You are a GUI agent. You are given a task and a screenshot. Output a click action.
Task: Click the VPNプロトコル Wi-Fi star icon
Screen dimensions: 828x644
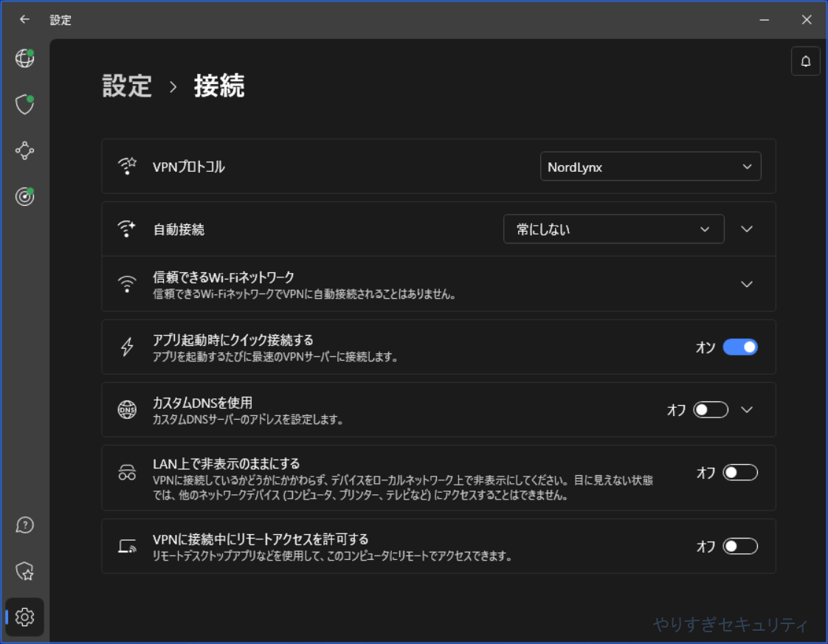[127, 166]
